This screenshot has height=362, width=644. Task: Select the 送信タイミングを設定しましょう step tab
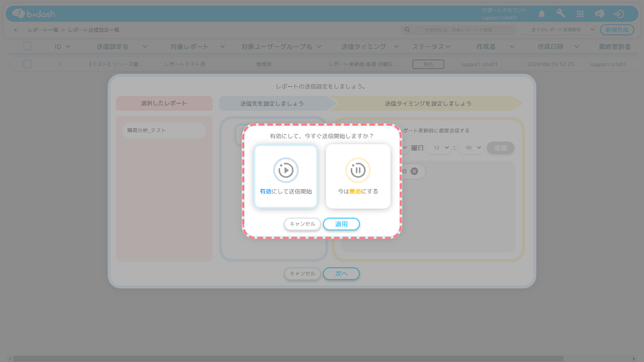pyautogui.click(x=428, y=103)
